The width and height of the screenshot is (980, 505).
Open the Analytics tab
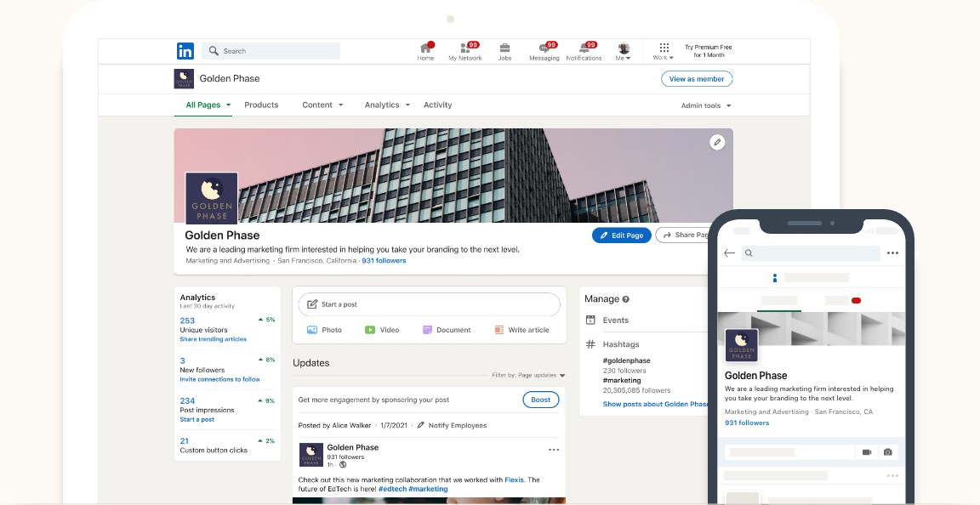pyautogui.click(x=382, y=105)
